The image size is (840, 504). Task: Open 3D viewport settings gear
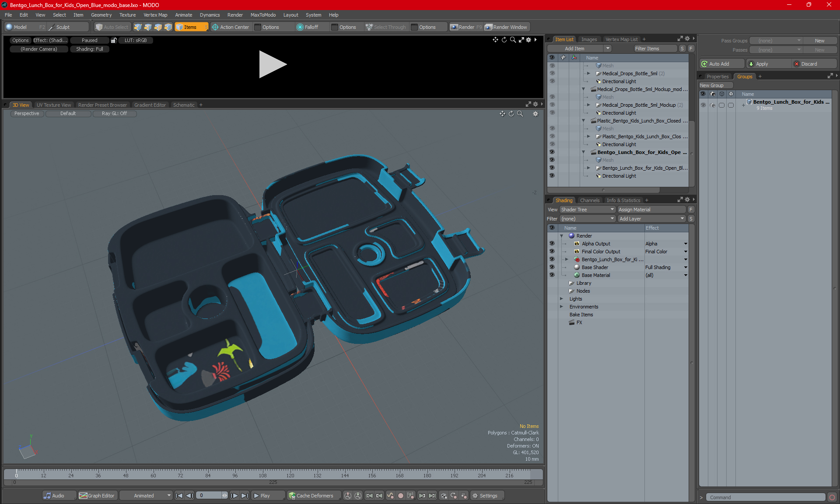pos(535,114)
